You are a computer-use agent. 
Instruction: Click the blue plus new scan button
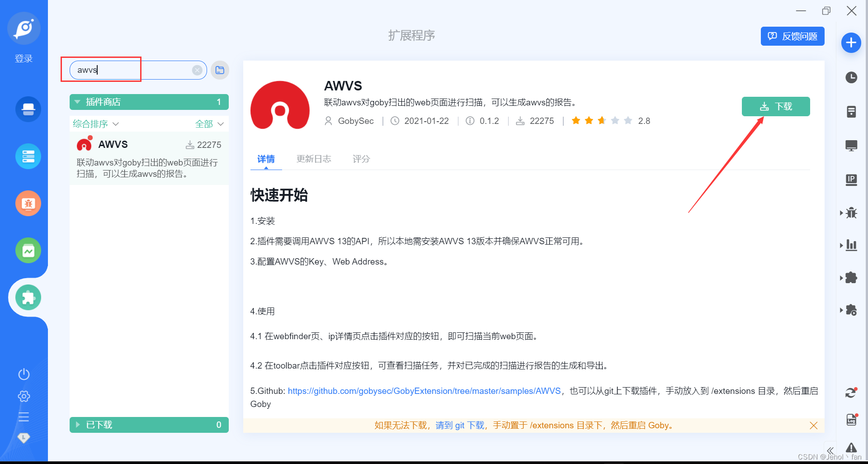[851, 43]
